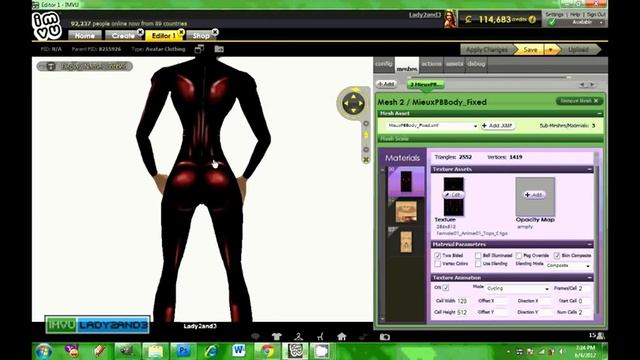Click the Save button
This screenshot has height=360, width=640.
coord(530,50)
